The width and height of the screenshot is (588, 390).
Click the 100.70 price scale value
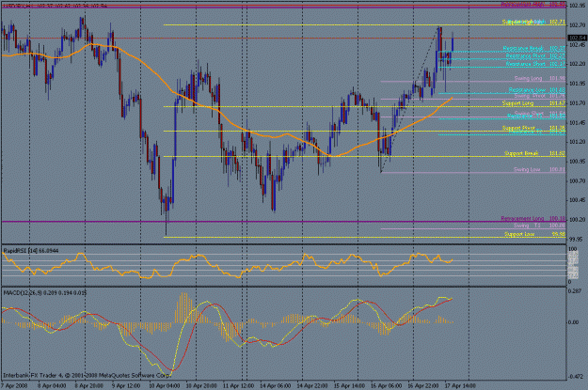click(578, 180)
